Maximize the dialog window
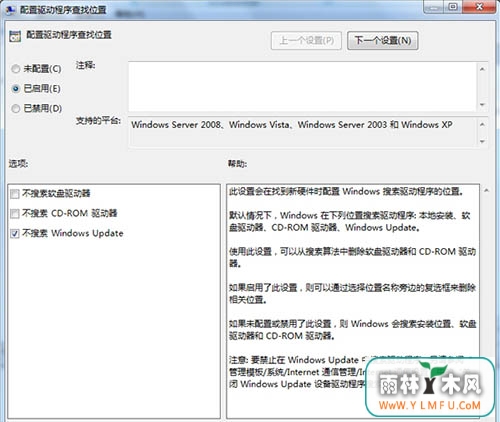This screenshot has width=500, height=422. tap(453, 7)
